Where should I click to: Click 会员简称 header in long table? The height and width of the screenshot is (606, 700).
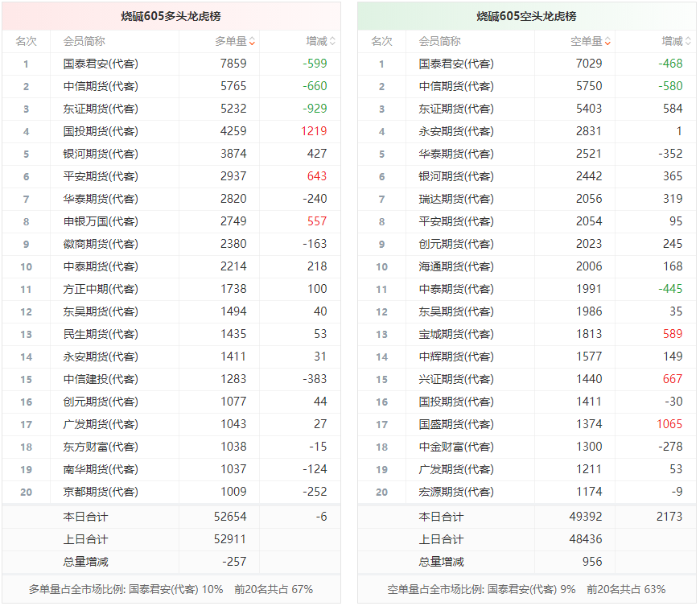84,42
